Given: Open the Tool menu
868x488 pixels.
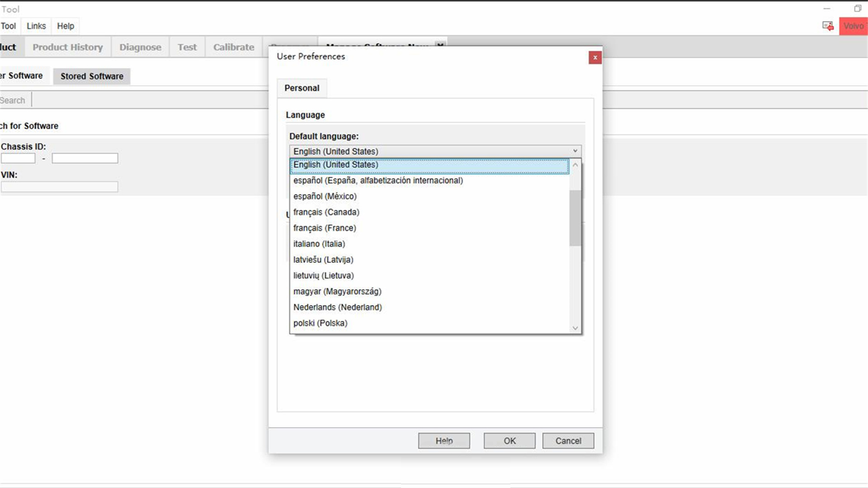Looking at the screenshot, I should pos(8,26).
